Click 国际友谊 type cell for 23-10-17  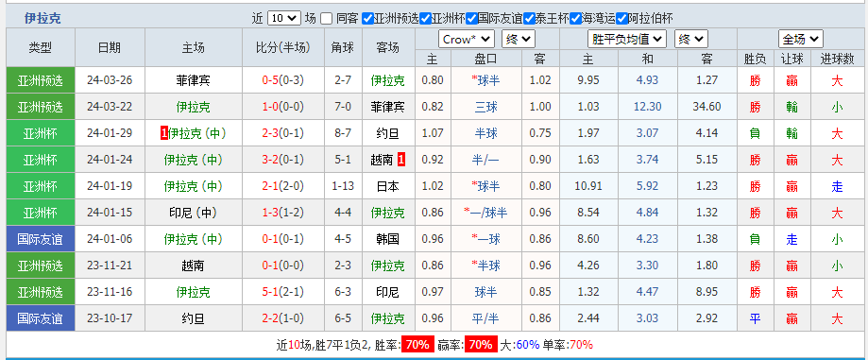41,318
